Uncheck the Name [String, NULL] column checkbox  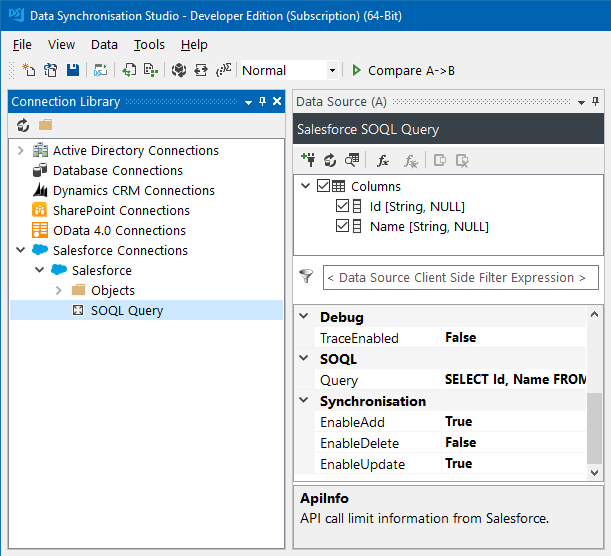(342, 226)
